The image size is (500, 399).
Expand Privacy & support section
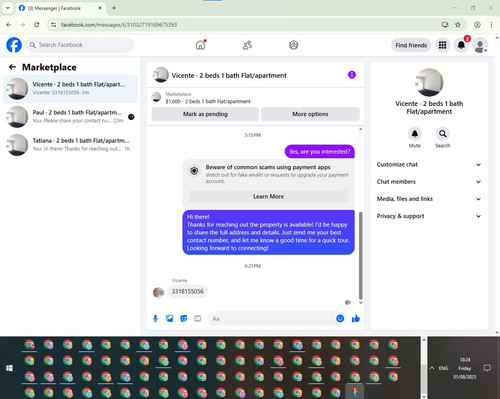[429, 216]
